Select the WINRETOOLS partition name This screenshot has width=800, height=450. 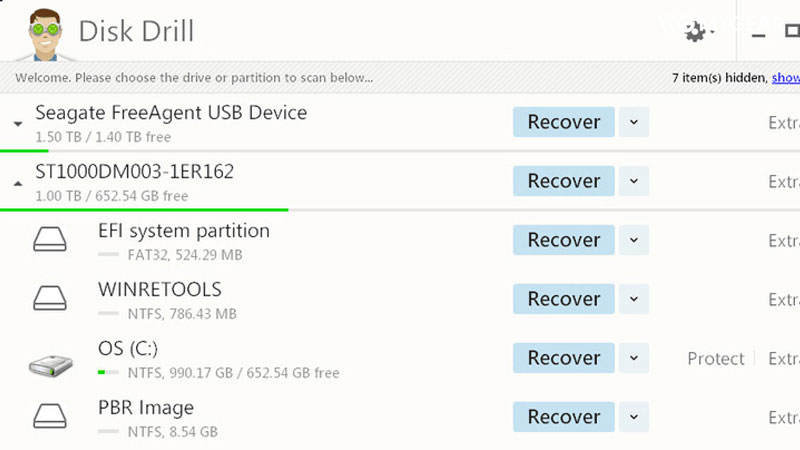click(x=160, y=290)
